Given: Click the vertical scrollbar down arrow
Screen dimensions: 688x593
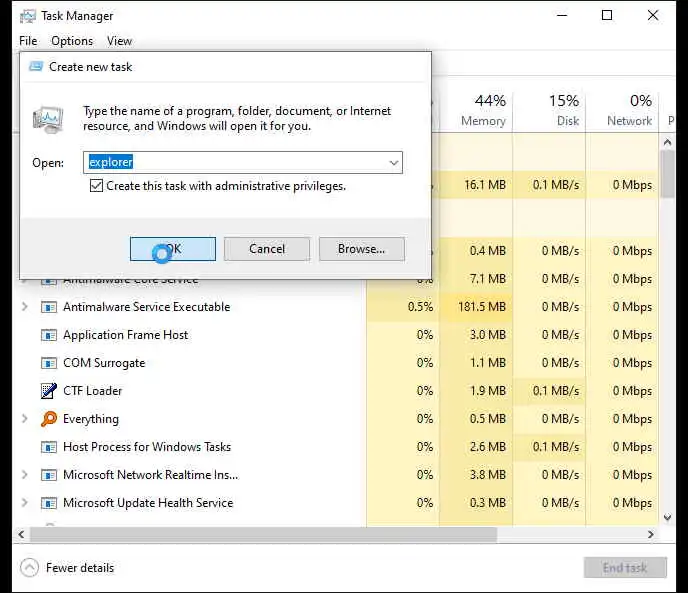Looking at the screenshot, I should 667,517.
